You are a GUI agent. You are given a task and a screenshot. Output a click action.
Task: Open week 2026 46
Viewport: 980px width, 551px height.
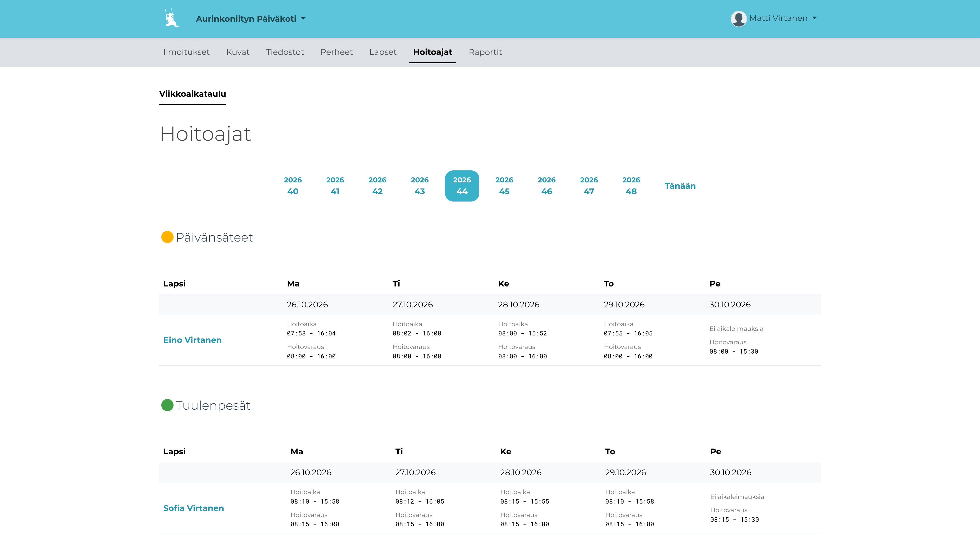[546, 185]
